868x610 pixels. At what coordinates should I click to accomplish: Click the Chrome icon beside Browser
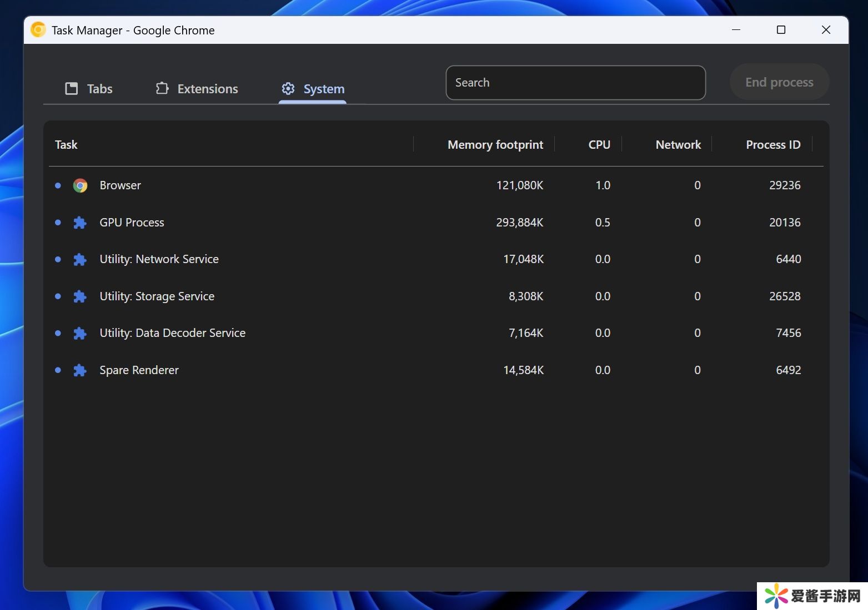click(x=80, y=185)
